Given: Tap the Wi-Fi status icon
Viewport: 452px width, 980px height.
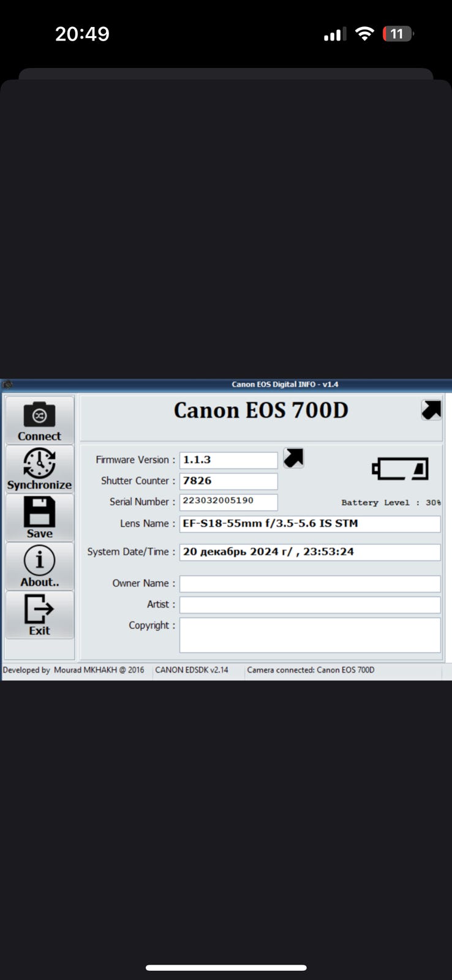Looking at the screenshot, I should point(364,34).
